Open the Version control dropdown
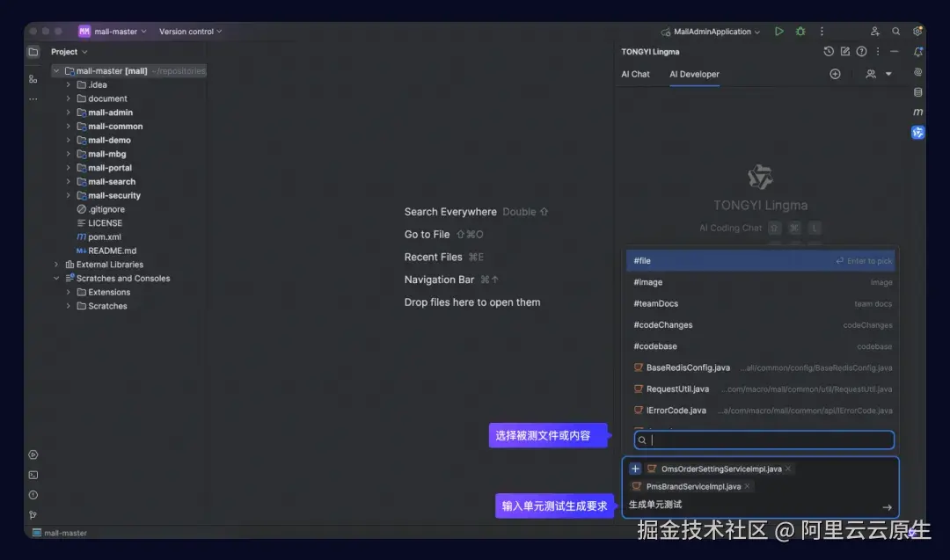950x560 pixels. point(190,32)
